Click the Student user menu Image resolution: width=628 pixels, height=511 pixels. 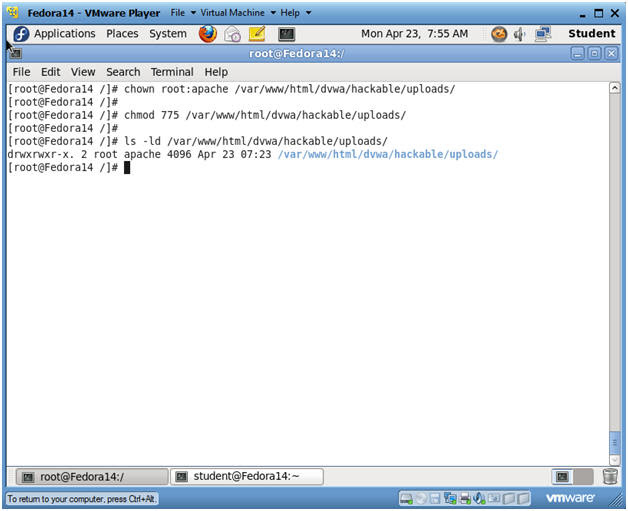tap(592, 34)
